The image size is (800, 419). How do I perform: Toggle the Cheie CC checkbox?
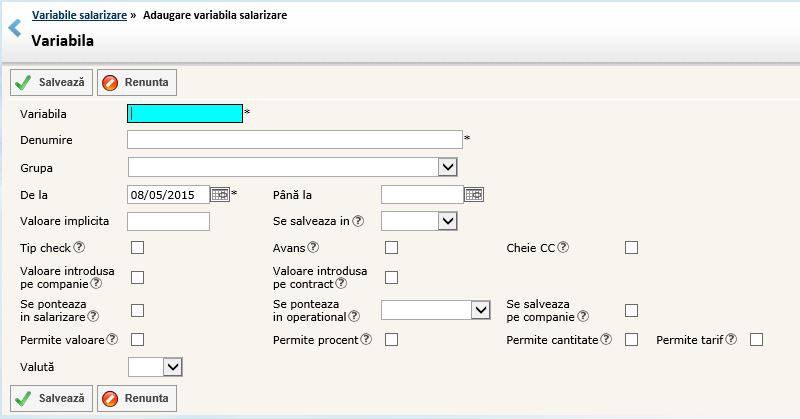[x=631, y=248]
